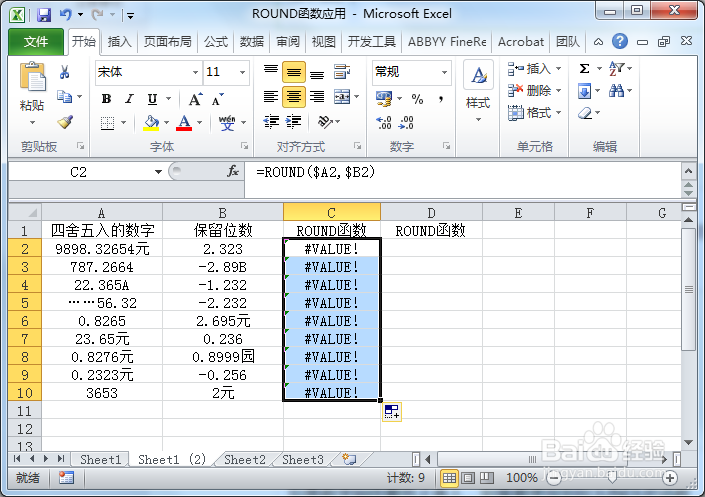Switch to the 开发工具 ribbon tab

point(371,42)
